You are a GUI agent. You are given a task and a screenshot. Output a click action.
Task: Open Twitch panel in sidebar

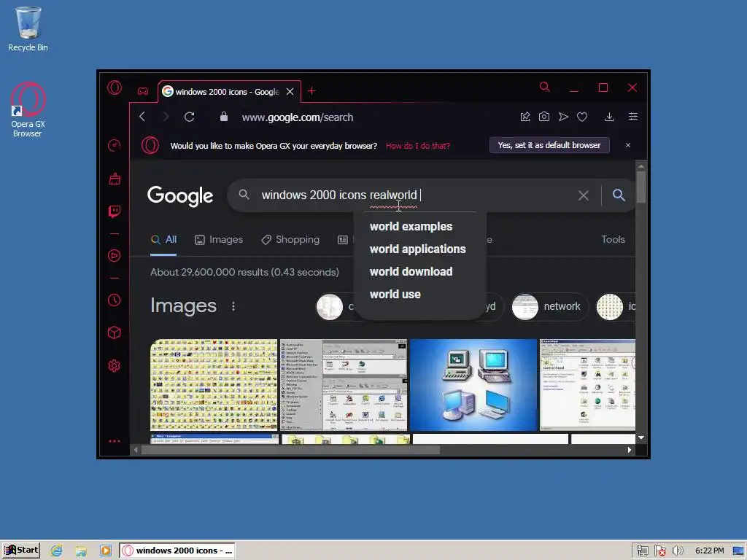(115, 211)
